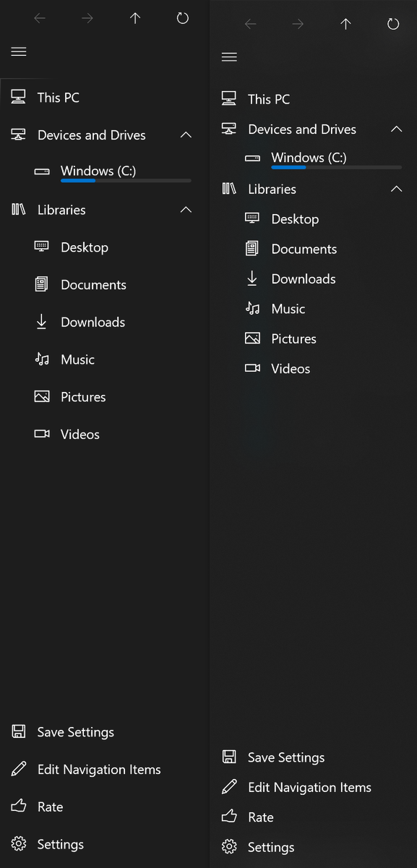Open Music label in the right panel
The width and height of the screenshot is (417, 868).
tap(288, 309)
